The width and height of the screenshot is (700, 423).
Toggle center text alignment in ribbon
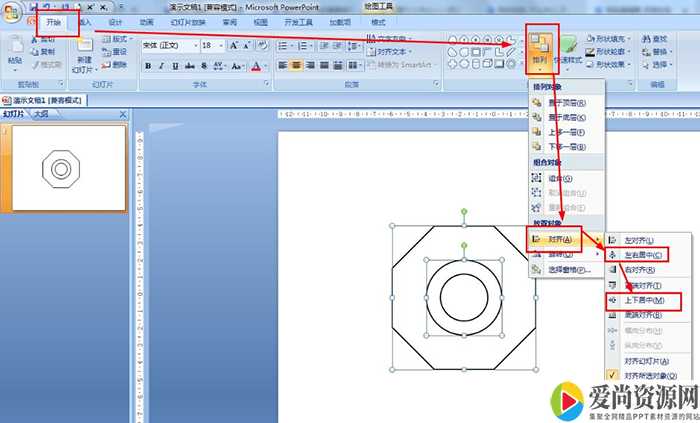point(297,66)
